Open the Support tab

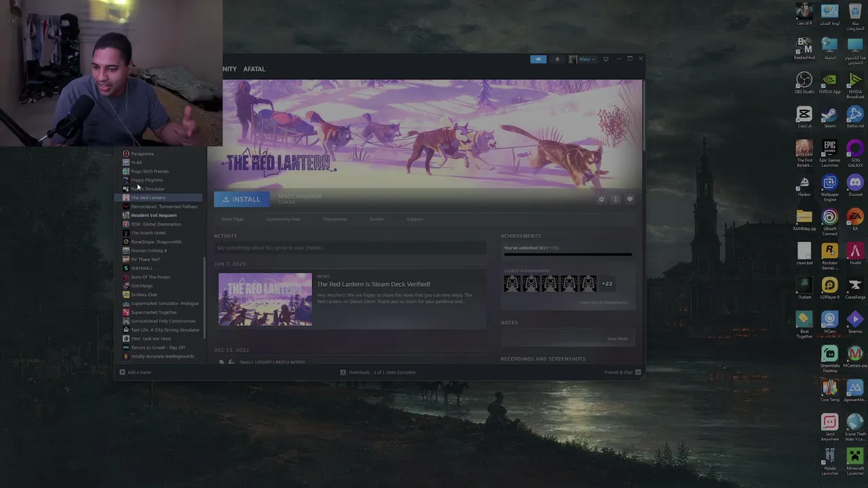pyautogui.click(x=414, y=219)
